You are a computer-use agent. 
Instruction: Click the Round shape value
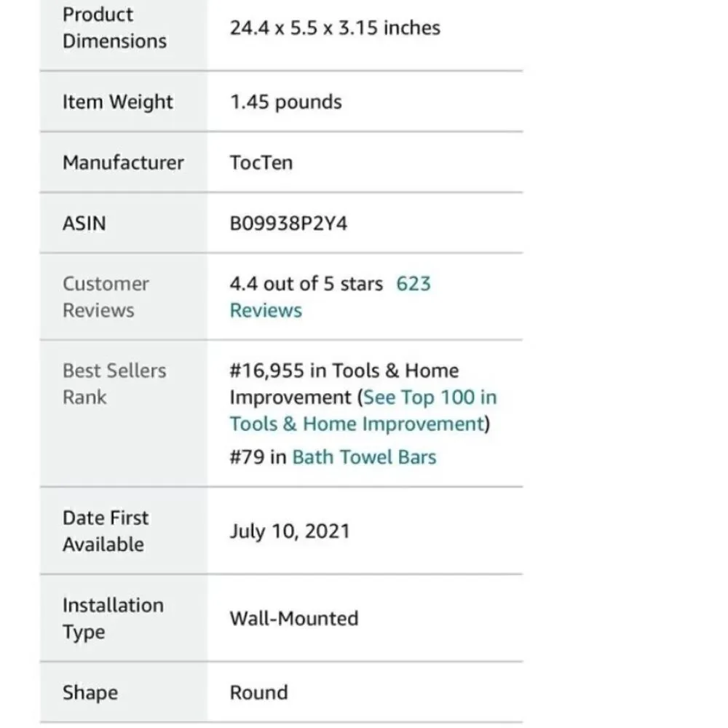[x=258, y=693]
